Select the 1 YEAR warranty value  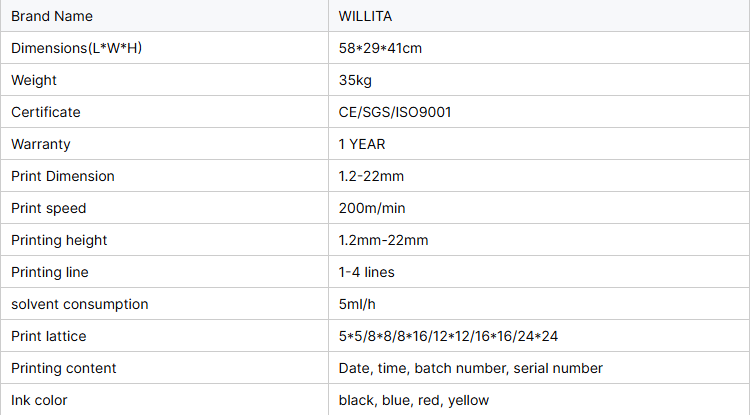coord(362,144)
